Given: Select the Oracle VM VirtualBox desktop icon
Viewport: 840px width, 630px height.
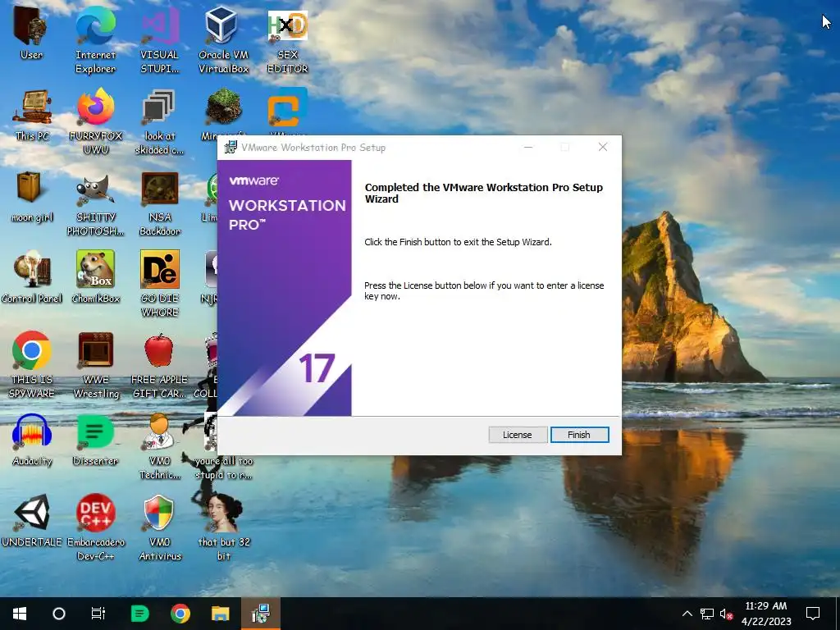Looking at the screenshot, I should click(x=223, y=41).
